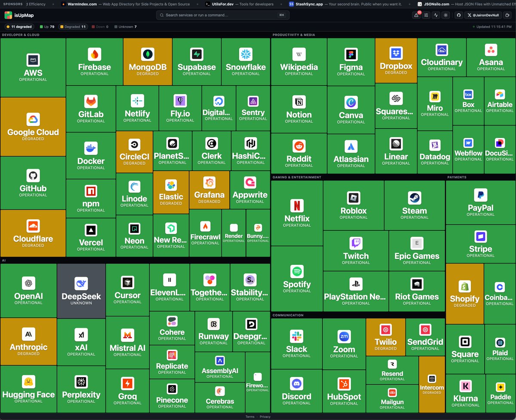Open the alerts icon with 11 badge
Viewport: 516px width, 420px height.
point(416,15)
